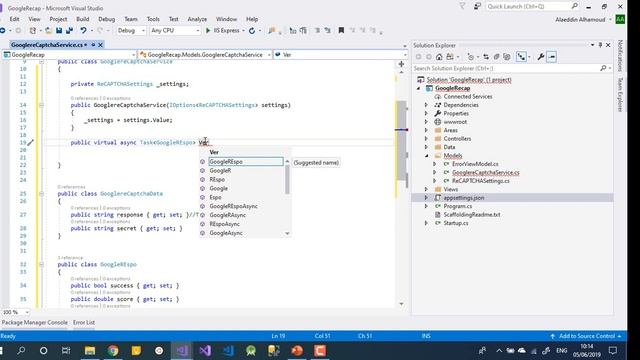640x360 pixels.
Task: Open the Project menu
Action: point(58,19)
